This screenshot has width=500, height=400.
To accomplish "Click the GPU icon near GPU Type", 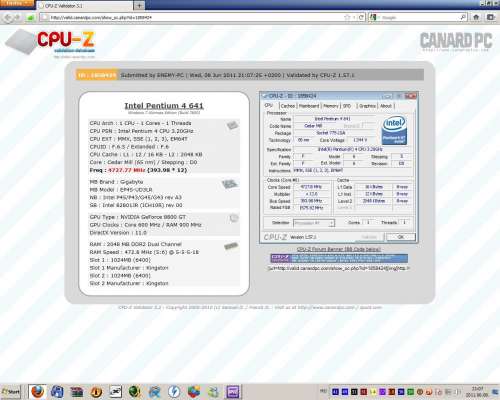I will pos(234,218).
